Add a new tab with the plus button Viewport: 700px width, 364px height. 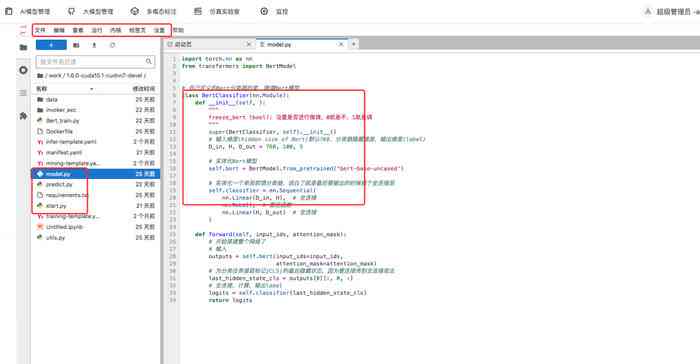[x=353, y=44]
